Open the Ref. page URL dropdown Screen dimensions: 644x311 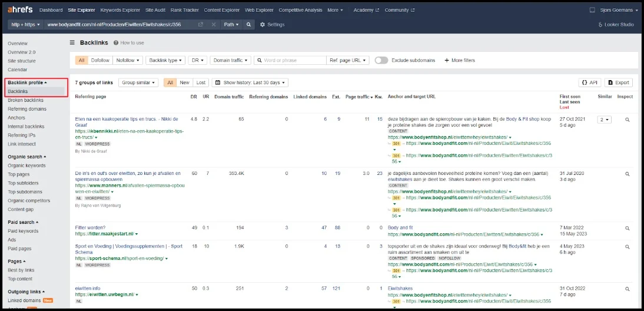coord(348,61)
